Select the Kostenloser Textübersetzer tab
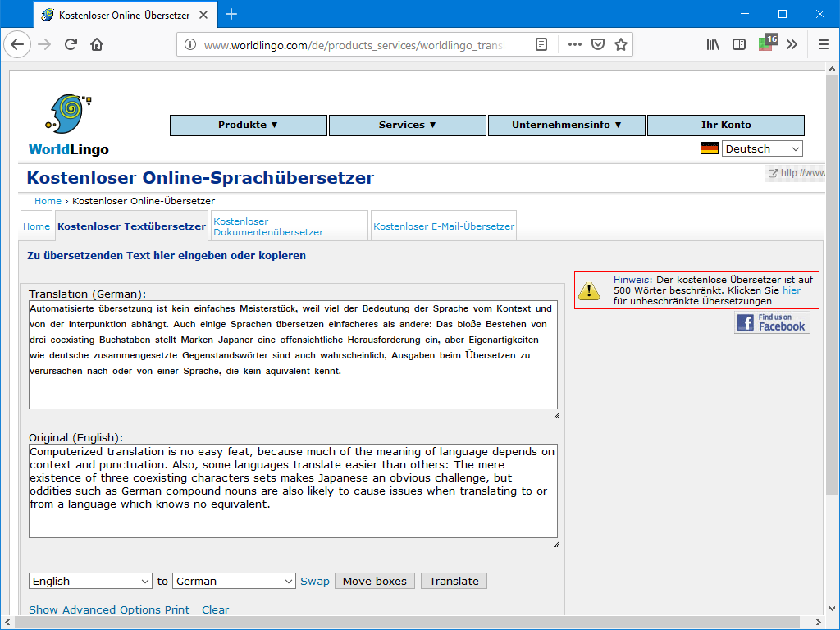The width and height of the screenshot is (840, 630). tap(132, 226)
